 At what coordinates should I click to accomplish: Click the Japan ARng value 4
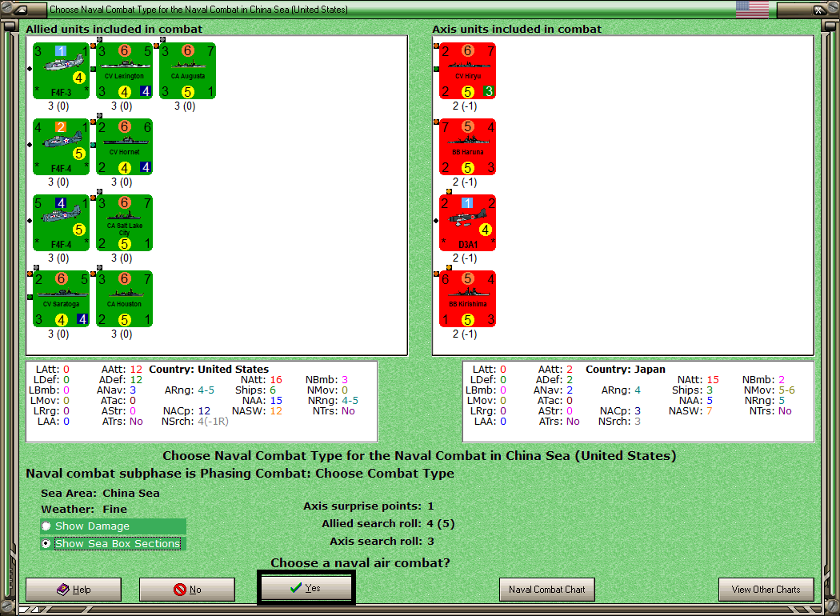click(638, 390)
